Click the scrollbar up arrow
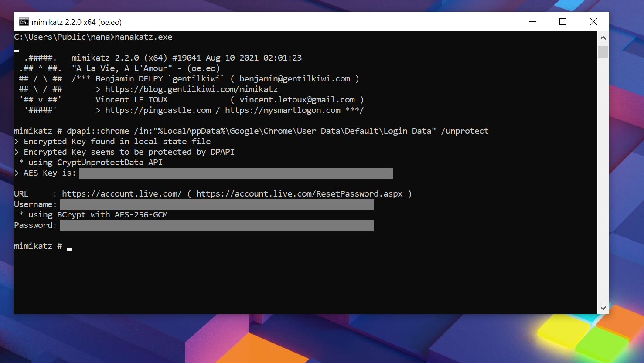This screenshot has height=363, width=644. click(x=603, y=38)
